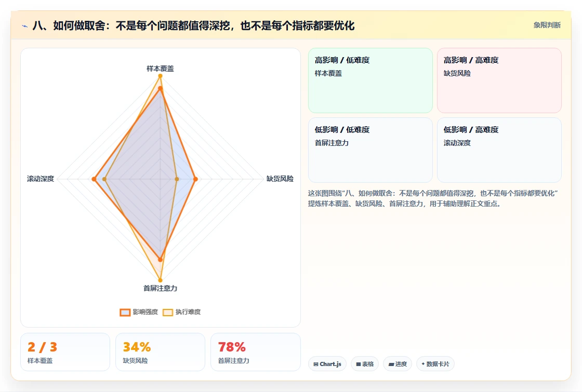Viewport: 582px width, 392px height.
Task: Click the 表格 chip icon
Action: pos(359,364)
